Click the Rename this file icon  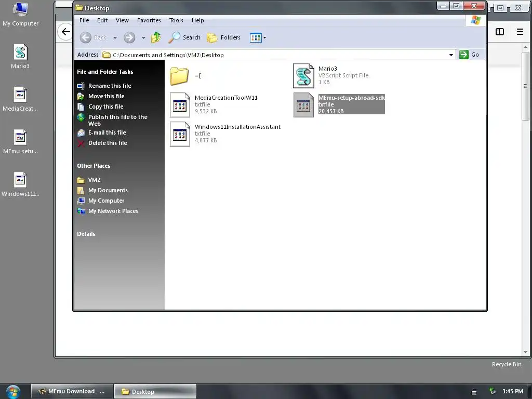(x=81, y=86)
